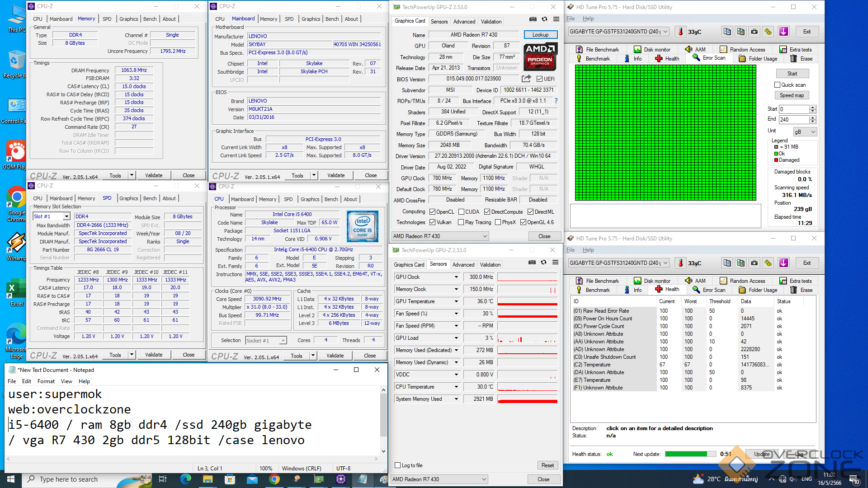Click the BIOS export share icon in GPU-Z
The height and width of the screenshot is (488, 868).
(526, 79)
